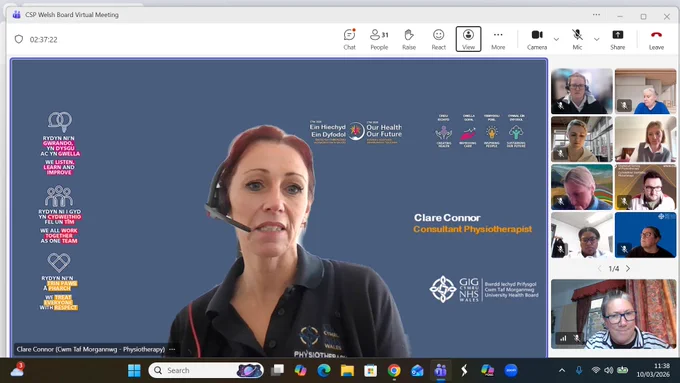Click the taskbar Search box

pyautogui.click(x=206, y=370)
